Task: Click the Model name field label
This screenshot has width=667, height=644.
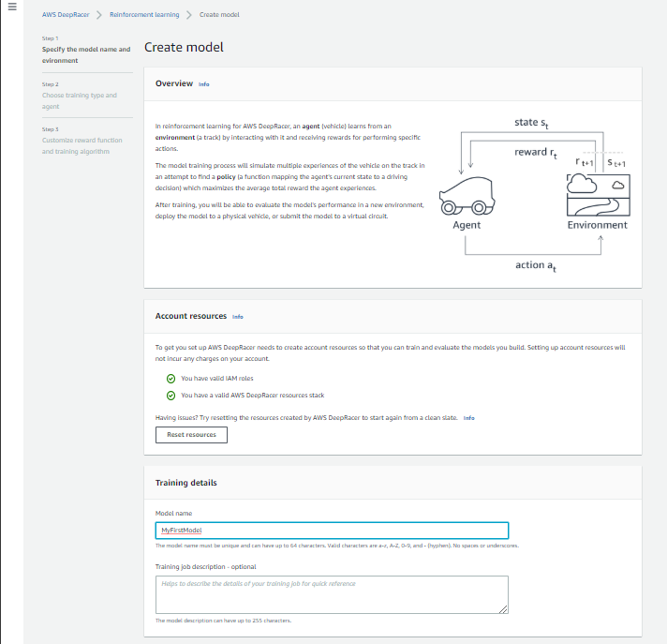Action: (x=173, y=514)
